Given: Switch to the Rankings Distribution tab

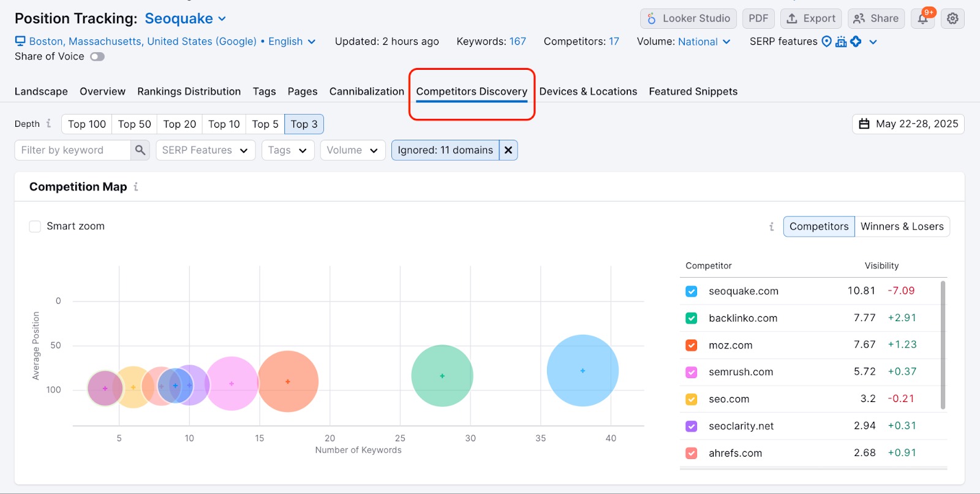Looking at the screenshot, I should tap(189, 91).
